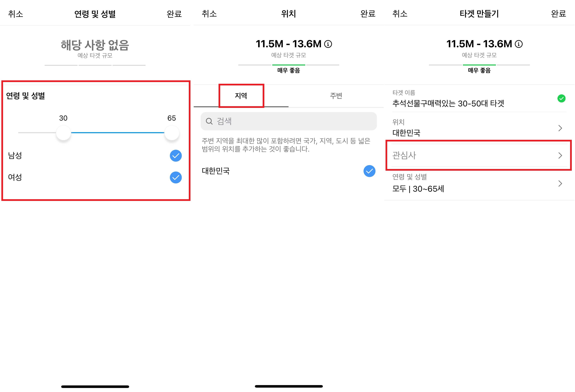Image resolution: width=575 pixels, height=392 pixels.
Task: Expand the 위치 row showing 대한민국
Action: [x=477, y=128]
